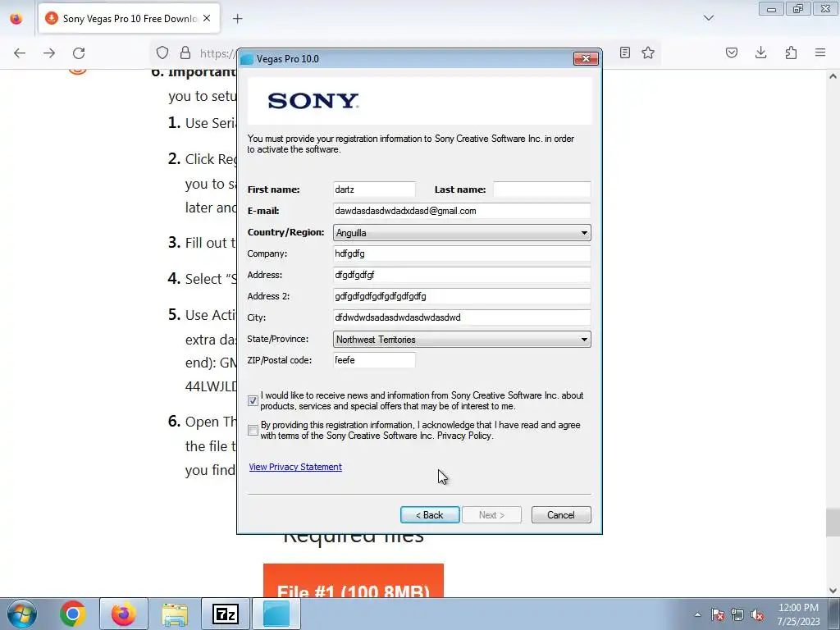Click the E-mail input field
Screen dimensions: 840x630
pos(462,211)
